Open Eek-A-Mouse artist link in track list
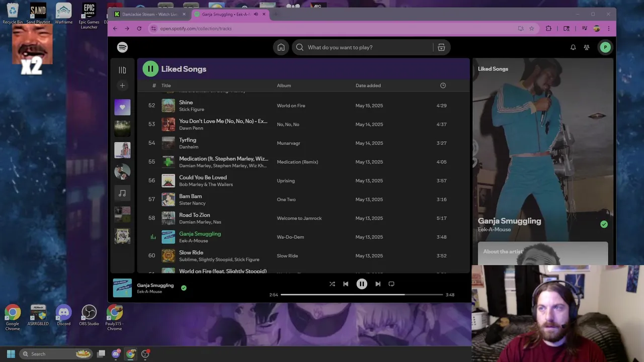 pyautogui.click(x=194, y=241)
